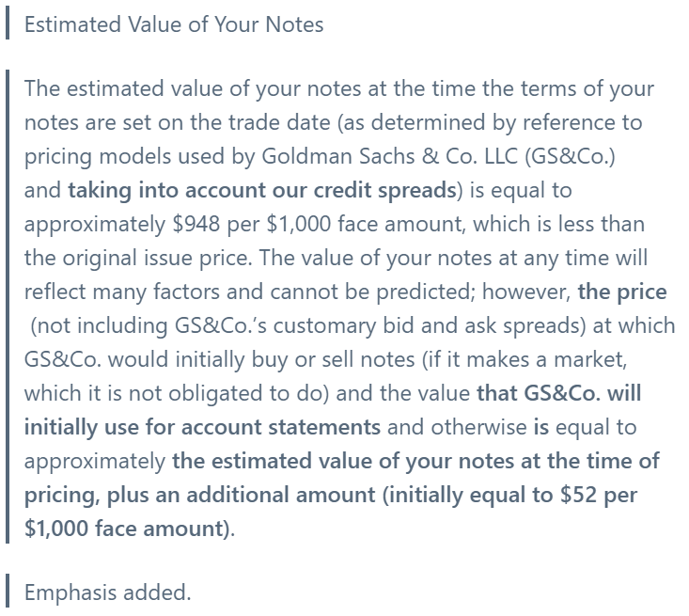
Task: Click the bold text 'initially use for account statements'
Action: pyautogui.click(x=202, y=428)
